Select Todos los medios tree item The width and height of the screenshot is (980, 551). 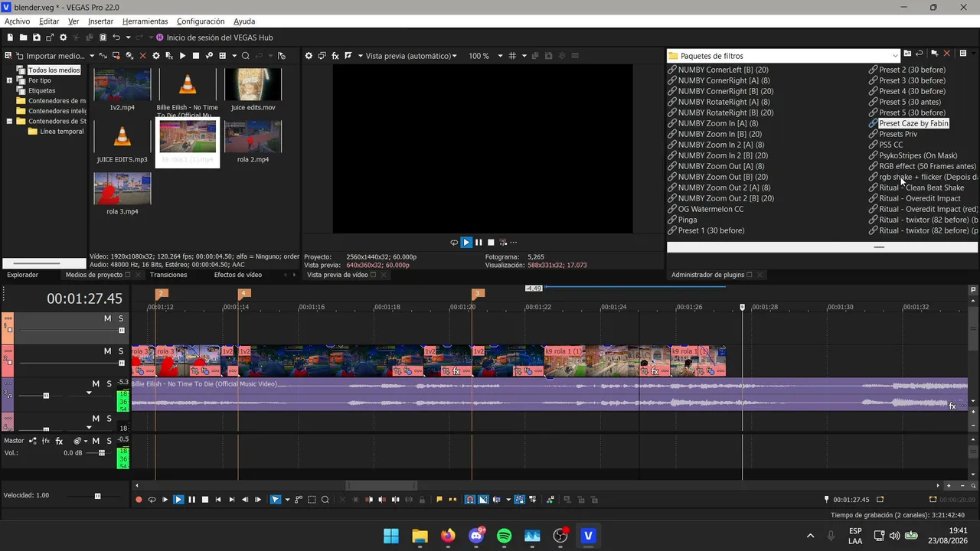[54, 70]
